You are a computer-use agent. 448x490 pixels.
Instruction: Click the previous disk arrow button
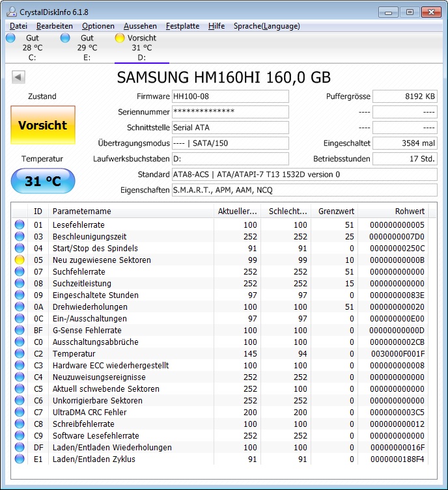pos(18,77)
